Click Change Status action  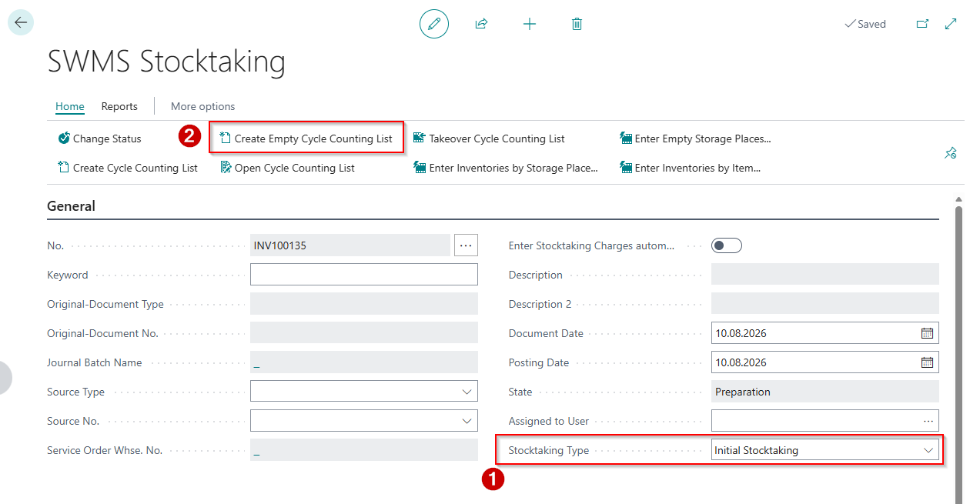(100, 139)
